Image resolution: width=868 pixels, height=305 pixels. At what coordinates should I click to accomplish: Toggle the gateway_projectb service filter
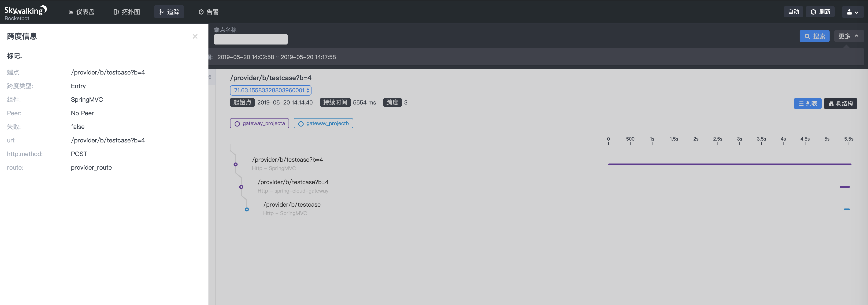click(323, 123)
